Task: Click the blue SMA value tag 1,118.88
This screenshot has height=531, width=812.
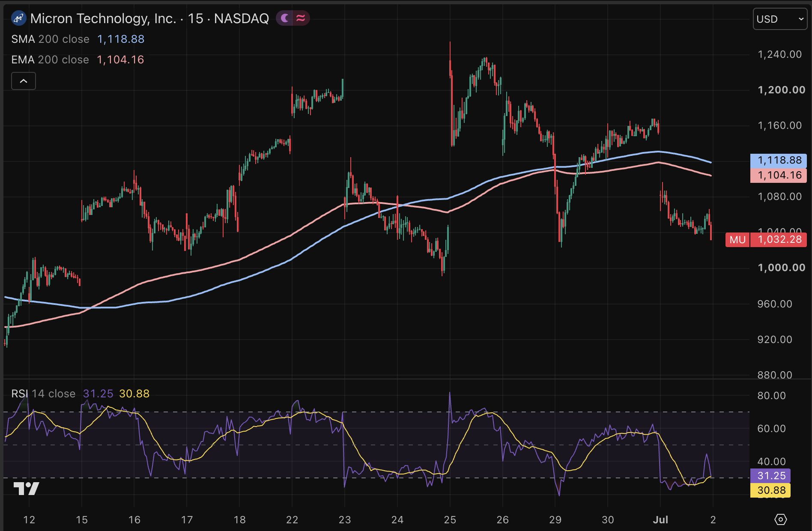Action: pyautogui.click(x=779, y=160)
